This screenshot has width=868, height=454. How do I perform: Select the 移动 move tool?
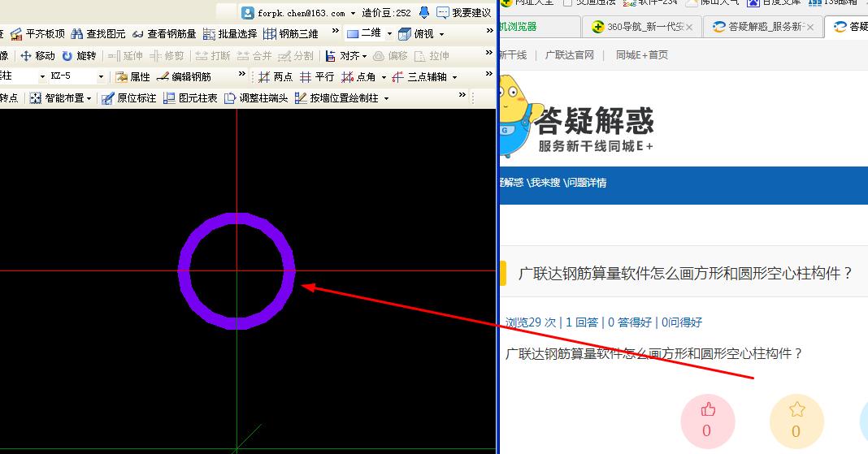tap(37, 56)
